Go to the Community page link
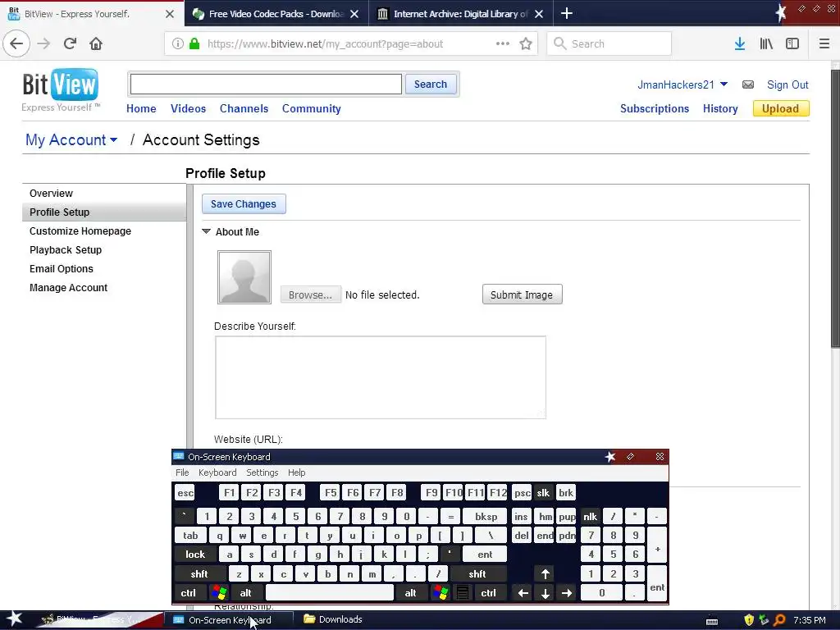Viewport: 840px width, 630px height. (x=311, y=108)
